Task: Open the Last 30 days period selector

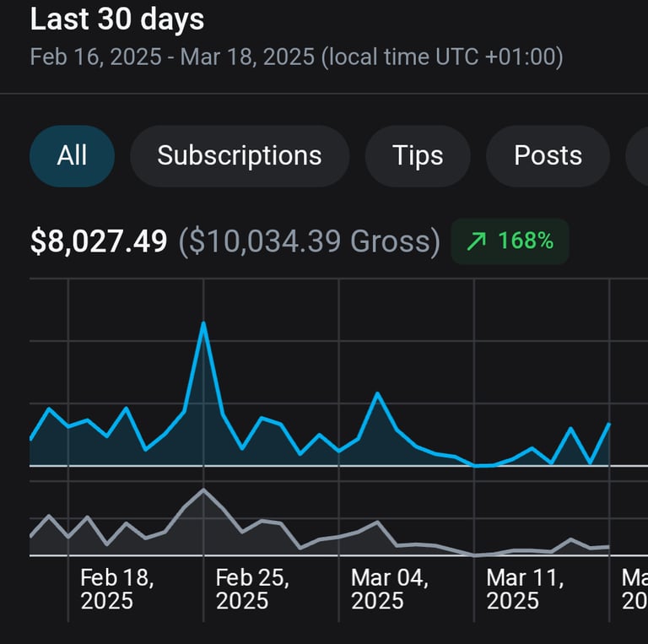Action: [117, 19]
